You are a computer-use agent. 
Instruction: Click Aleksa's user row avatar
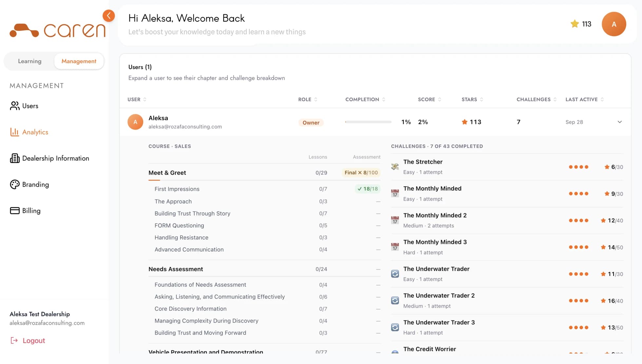pos(135,122)
